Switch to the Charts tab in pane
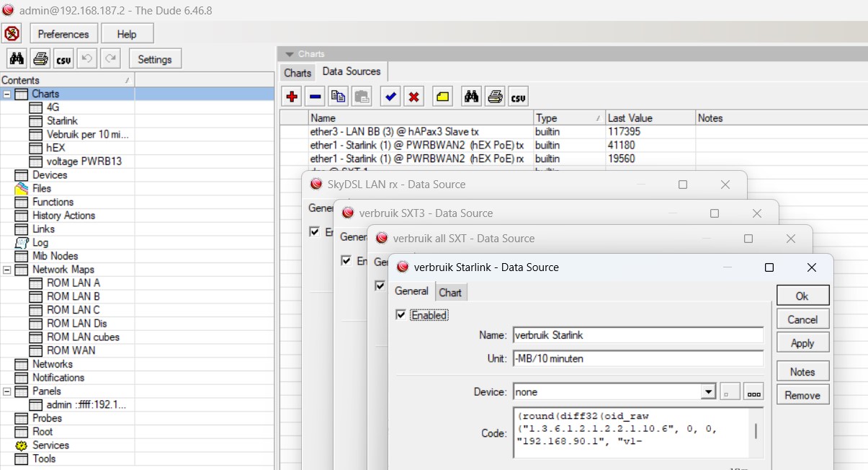The image size is (868, 470). coord(297,72)
